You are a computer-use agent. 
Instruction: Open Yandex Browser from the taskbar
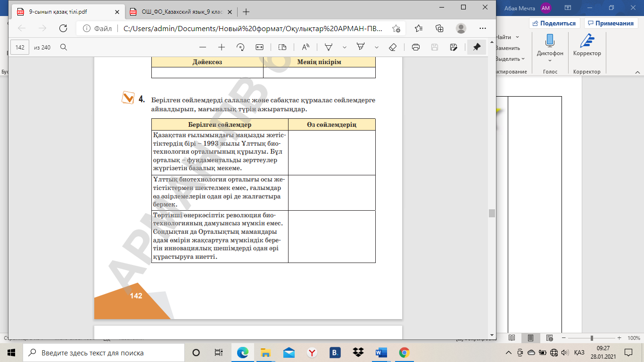[312, 353]
